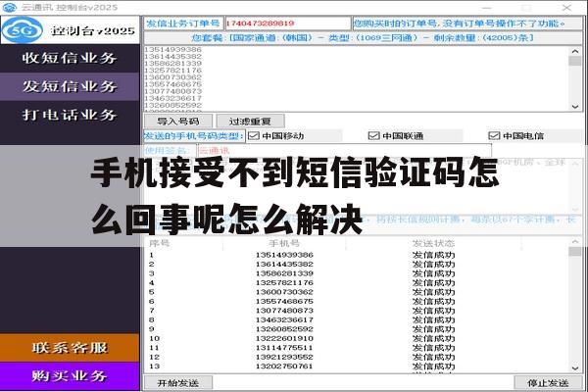
Task: Click the results table scroll-up arrow
Action: pyautogui.click(x=575, y=242)
